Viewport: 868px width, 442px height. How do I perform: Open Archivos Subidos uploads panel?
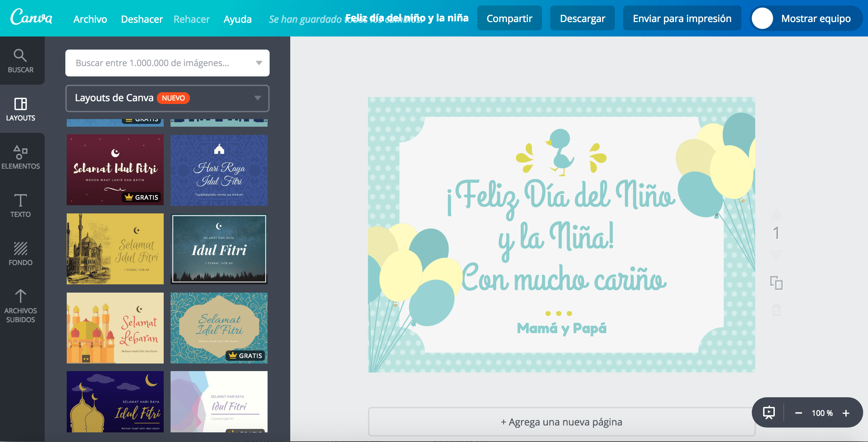pyautogui.click(x=21, y=306)
